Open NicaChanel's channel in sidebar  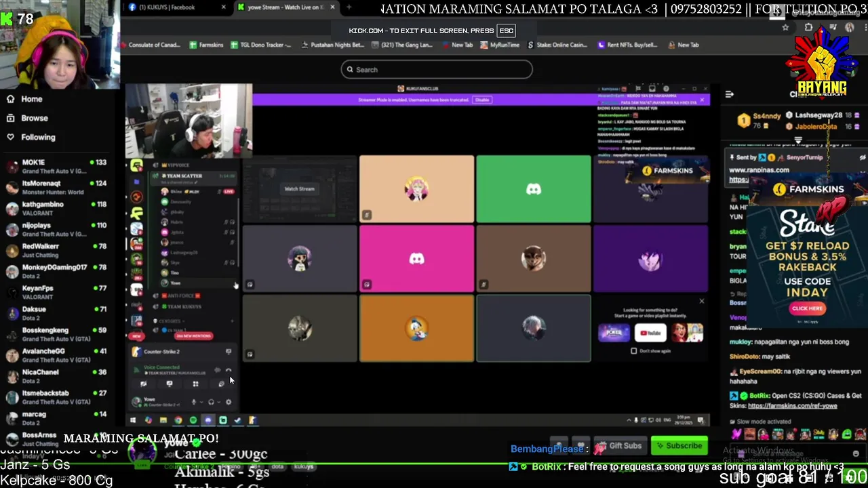pos(56,376)
